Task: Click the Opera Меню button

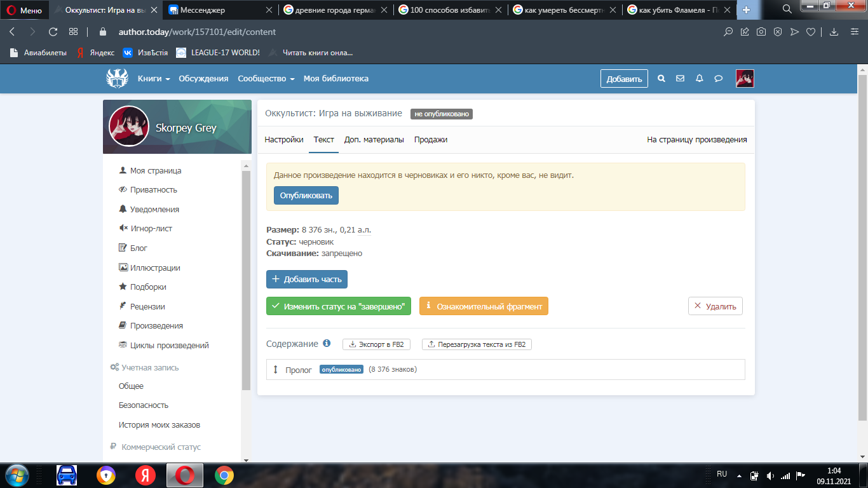Action: pos(25,10)
